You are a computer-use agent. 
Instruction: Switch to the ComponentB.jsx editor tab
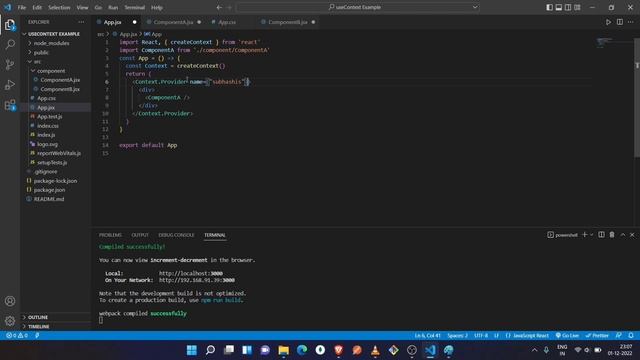pos(288,22)
